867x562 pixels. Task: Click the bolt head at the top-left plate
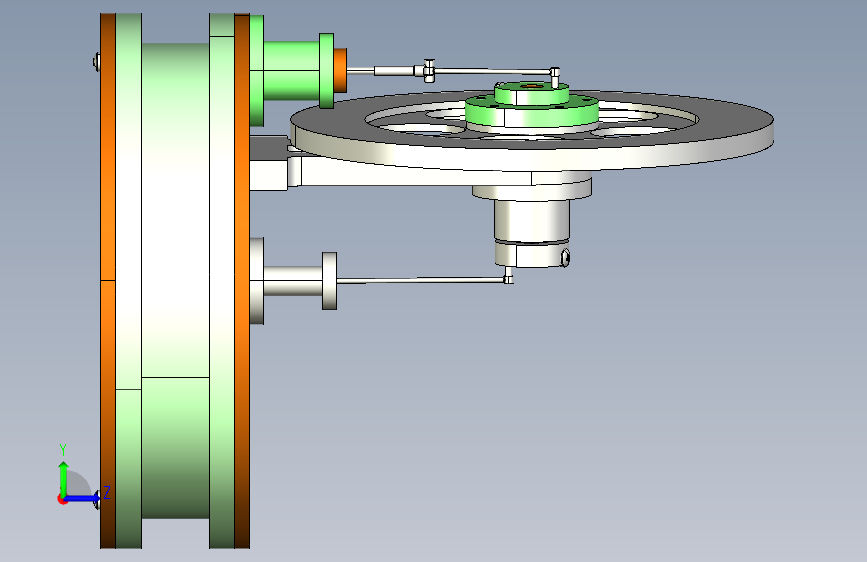(97, 62)
